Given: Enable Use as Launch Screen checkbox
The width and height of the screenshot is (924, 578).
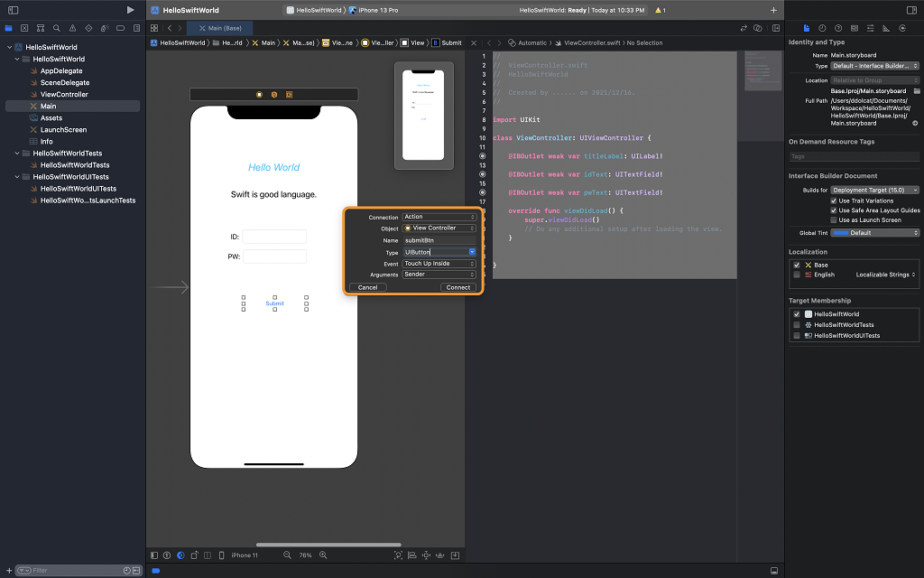Looking at the screenshot, I should click(833, 219).
